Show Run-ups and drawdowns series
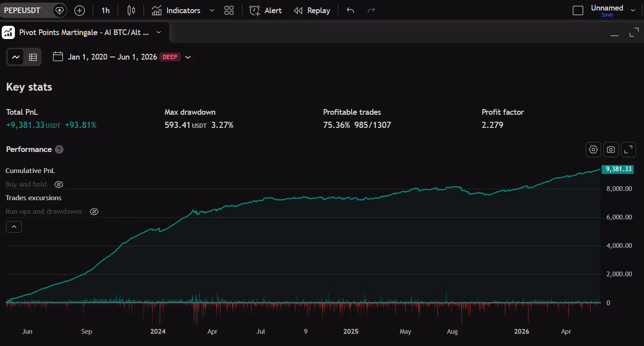Image resolution: width=644 pixels, height=346 pixels. [x=94, y=212]
